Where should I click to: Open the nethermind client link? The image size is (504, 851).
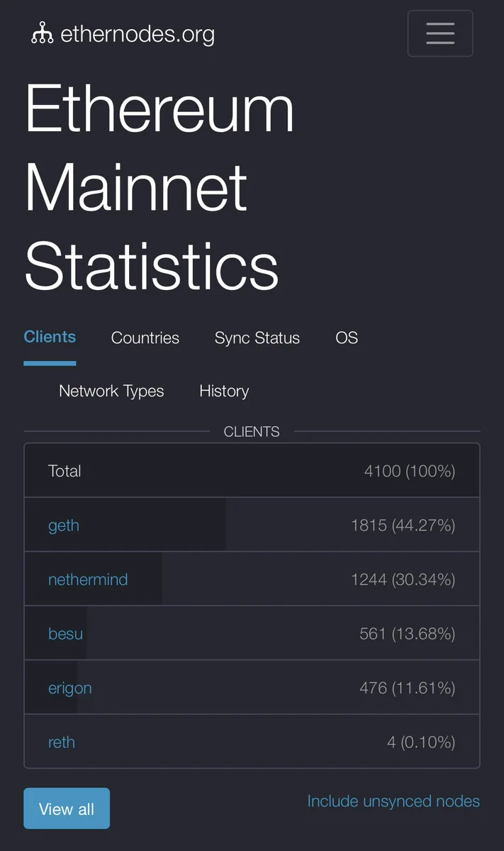click(x=88, y=579)
